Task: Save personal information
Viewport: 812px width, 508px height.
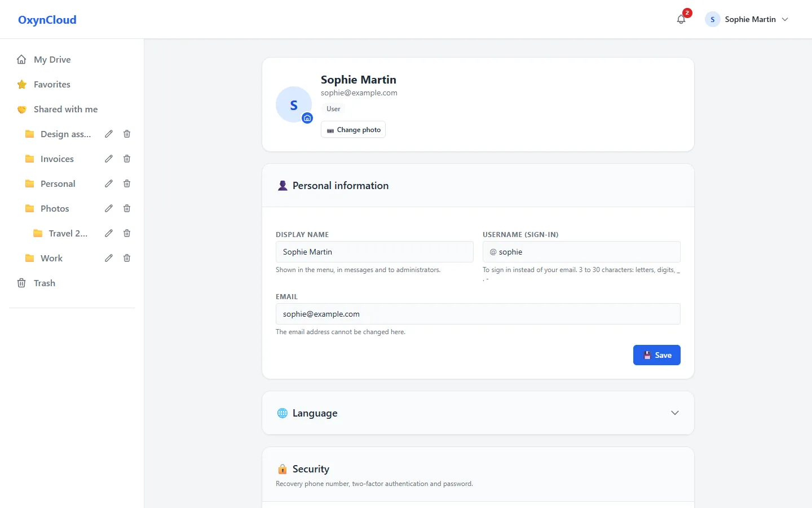Action: click(657, 355)
